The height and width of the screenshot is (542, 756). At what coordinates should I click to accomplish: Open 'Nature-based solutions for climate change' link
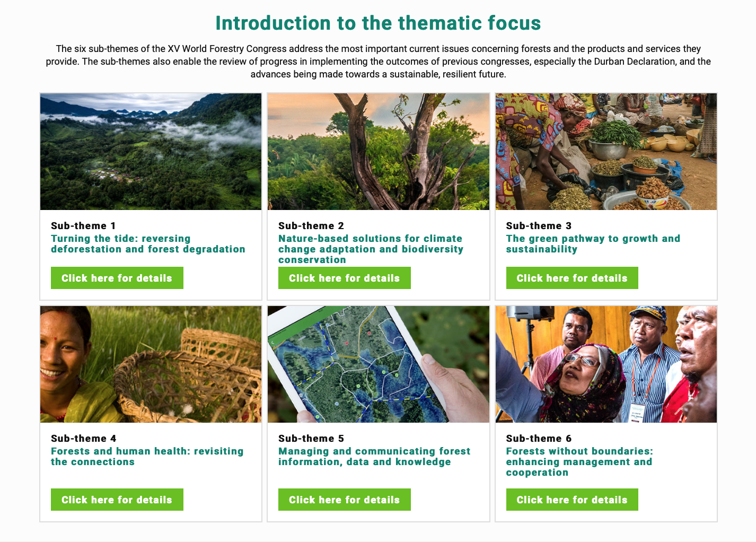371,249
